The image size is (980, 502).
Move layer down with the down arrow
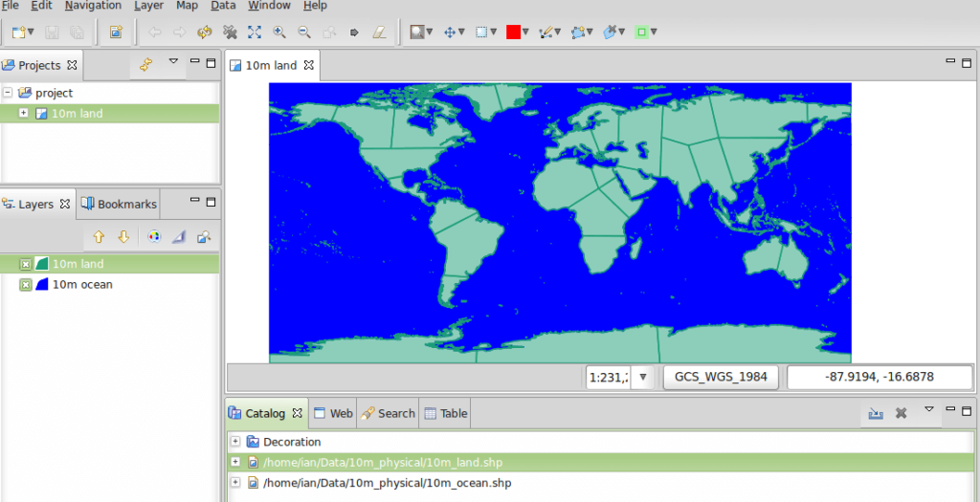[x=123, y=237]
